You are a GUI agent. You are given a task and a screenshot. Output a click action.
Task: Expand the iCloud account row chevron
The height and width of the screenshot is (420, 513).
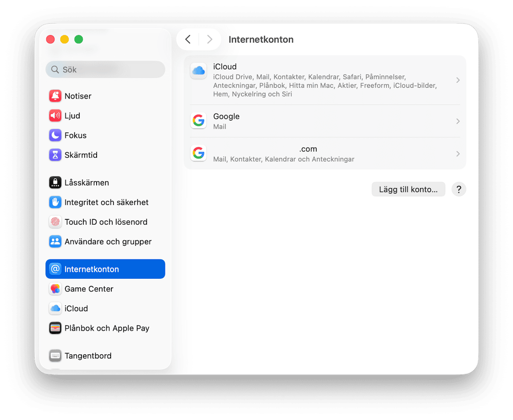(458, 80)
